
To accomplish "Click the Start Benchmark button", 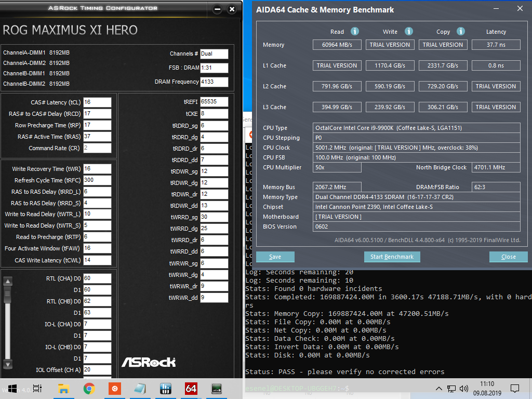I will pos(392,257).
